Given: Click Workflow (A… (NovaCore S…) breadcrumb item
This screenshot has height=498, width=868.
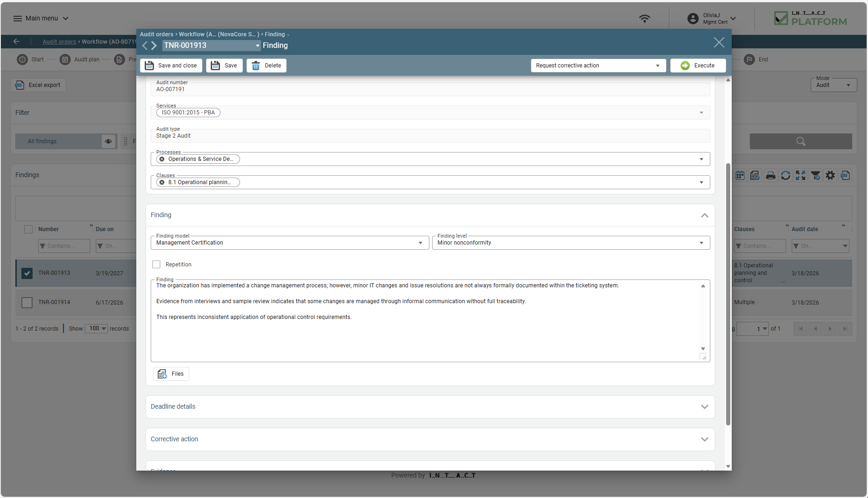Looking at the screenshot, I should [x=219, y=34].
